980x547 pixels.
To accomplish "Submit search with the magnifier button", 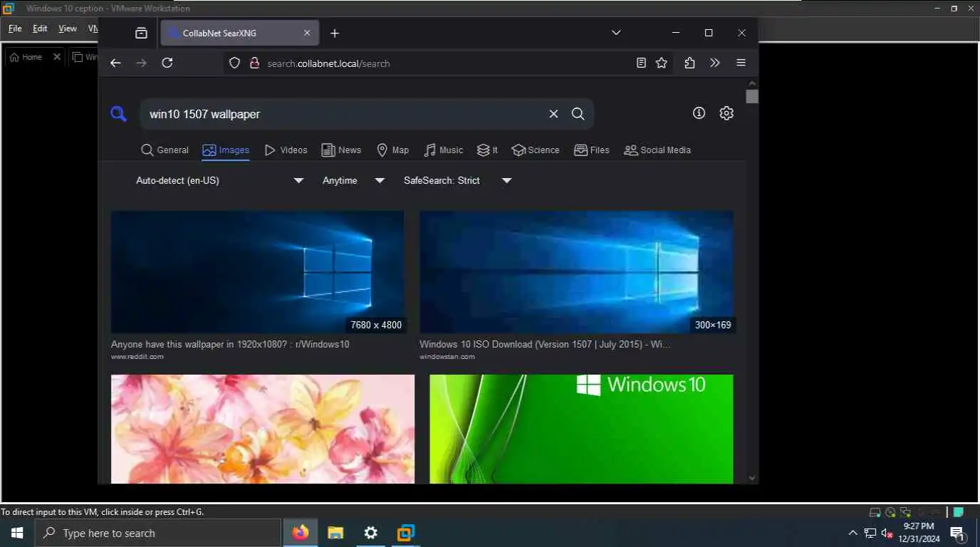I will (578, 114).
